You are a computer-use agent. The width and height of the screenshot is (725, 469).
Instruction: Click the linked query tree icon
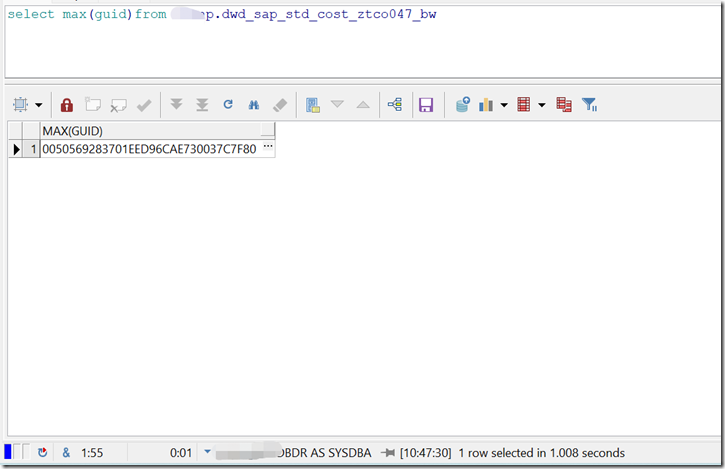pos(395,105)
